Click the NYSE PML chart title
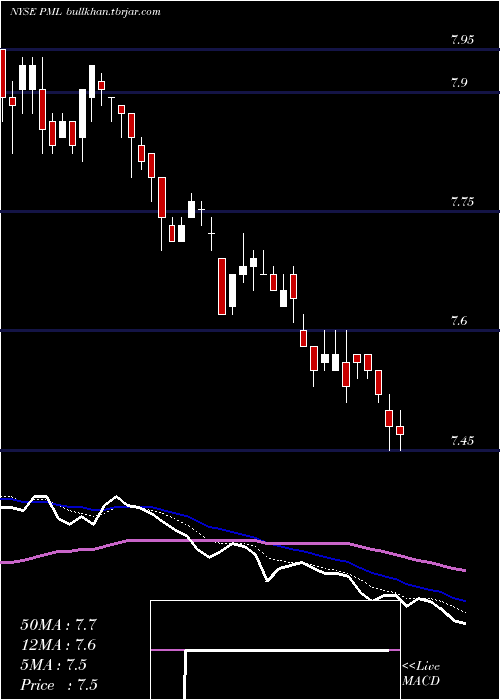The width and height of the screenshot is (500, 700). click(x=37, y=12)
